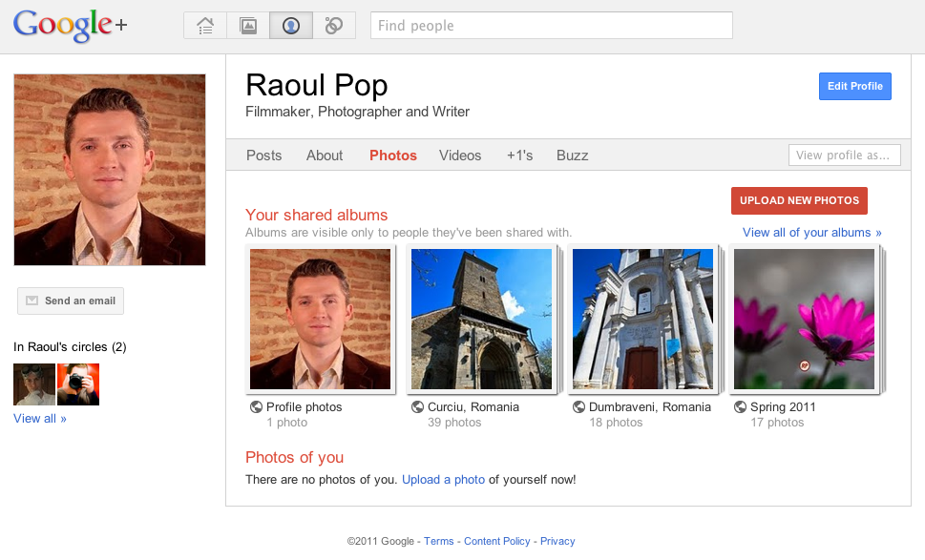Click globe icon beside Curciu, Romania album
Viewport: 925px width, 560px height.
[417, 407]
